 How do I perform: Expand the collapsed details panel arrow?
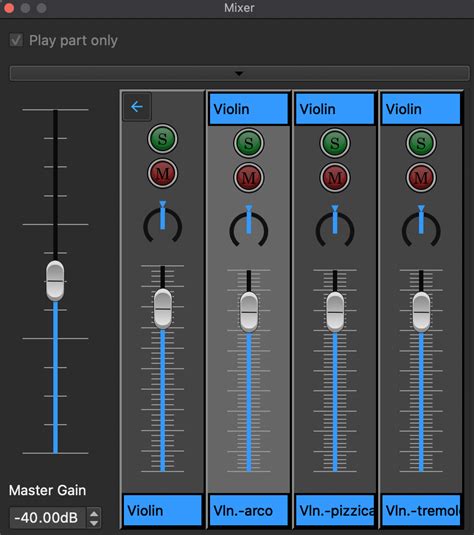(x=239, y=73)
